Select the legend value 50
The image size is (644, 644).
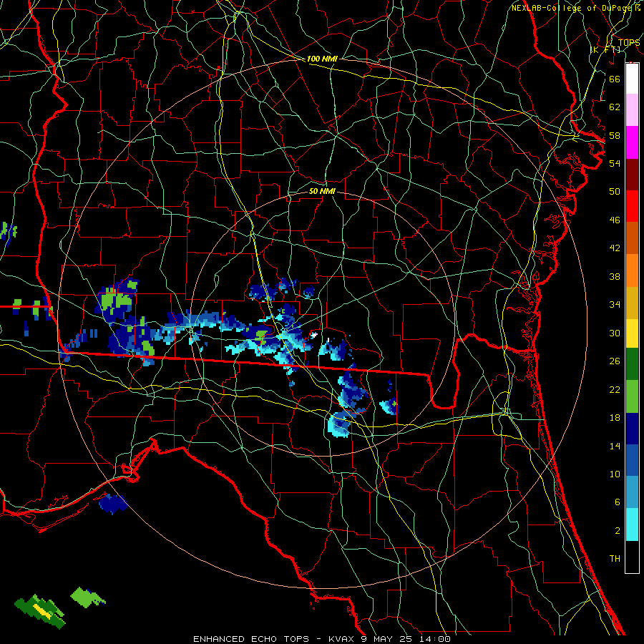615,192
